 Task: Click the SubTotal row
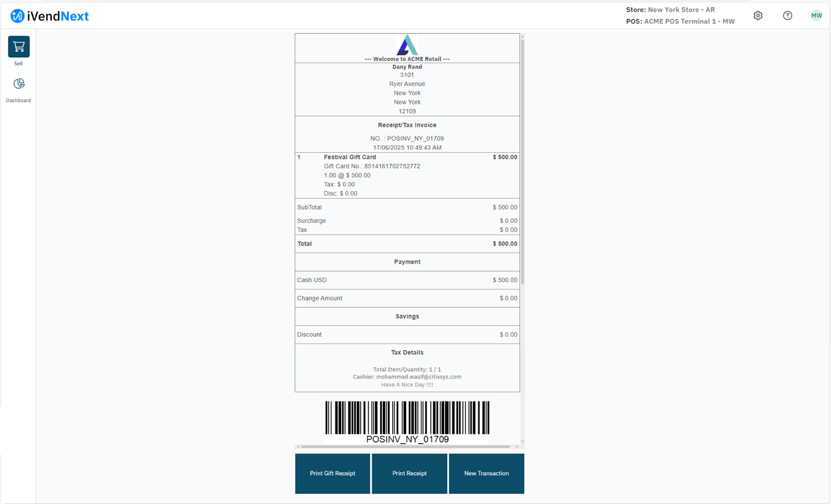click(x=407, y=208)
